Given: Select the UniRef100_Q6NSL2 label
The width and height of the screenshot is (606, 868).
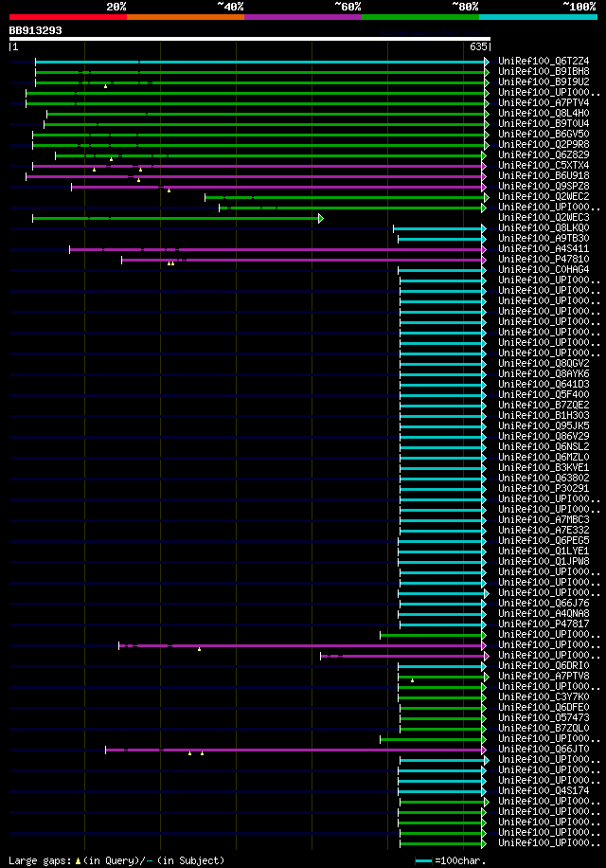Looking at the screenshot, I should click(544, 446).
